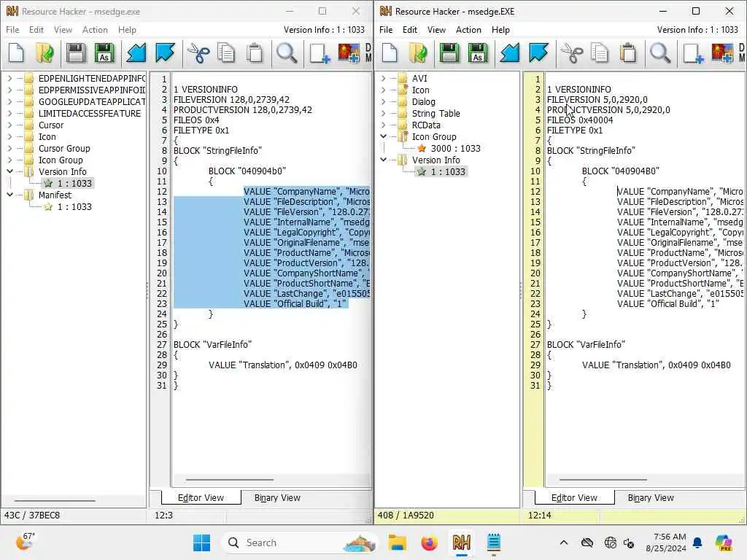Expand String Table node in right tree
The width and height of the screenshot is (747, 560).
point(383,113)
